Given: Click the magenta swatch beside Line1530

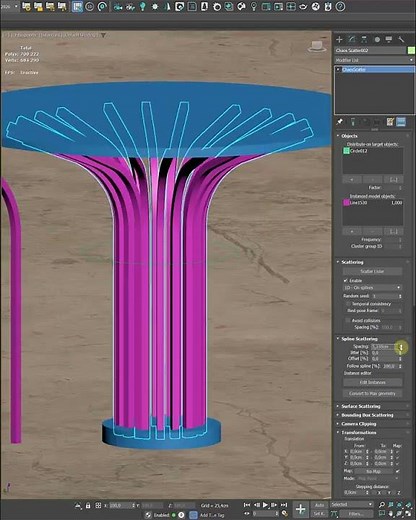Looking at the screenshot, I should (x=346, y=203).
